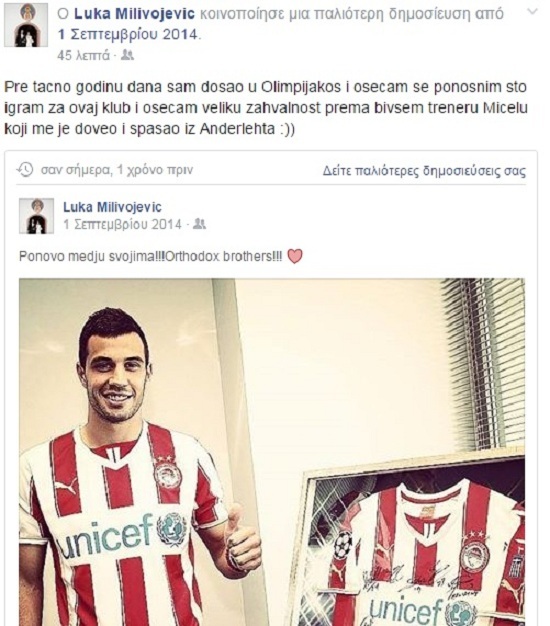The image size is (550, 626).
Task: Click the pink heart emoji
Action: coord(295,256)
